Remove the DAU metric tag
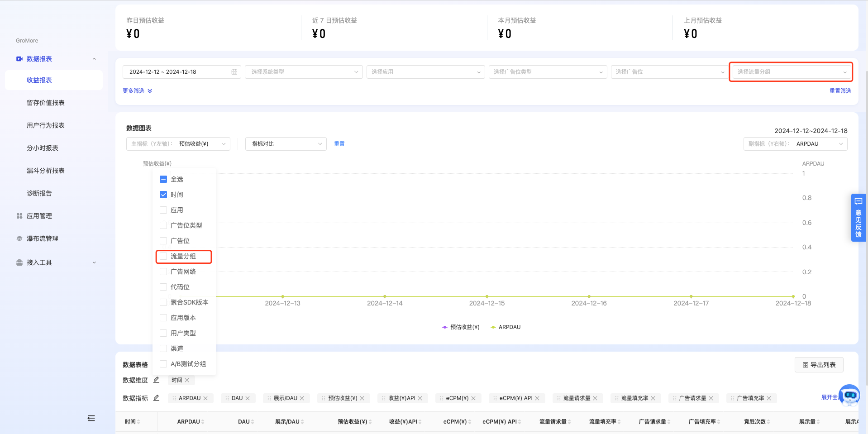The width and height of the screenshot is (868, 434). [x=248, y=398]
